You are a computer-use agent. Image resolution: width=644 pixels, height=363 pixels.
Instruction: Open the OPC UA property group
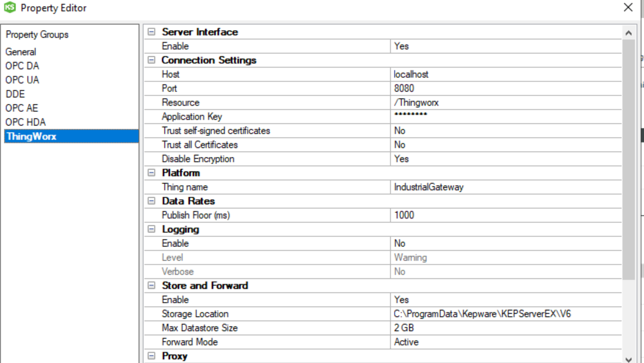pyautogui.click(x=22, y=80)
